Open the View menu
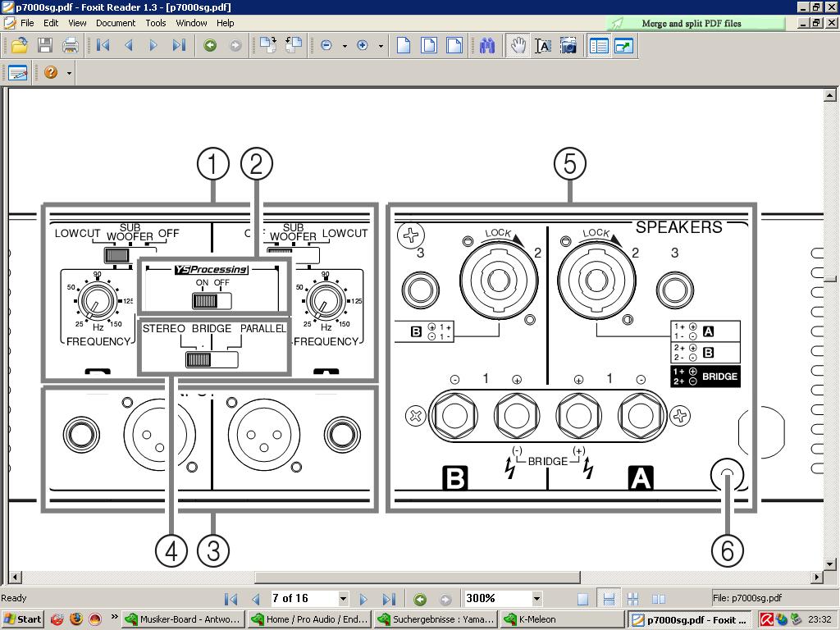This screenshot has width=840, height=630. (x=77, y=23)
